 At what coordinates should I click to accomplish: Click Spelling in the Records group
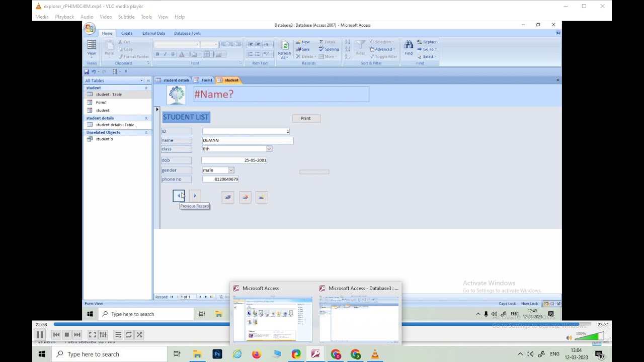(x=329, y=49)
